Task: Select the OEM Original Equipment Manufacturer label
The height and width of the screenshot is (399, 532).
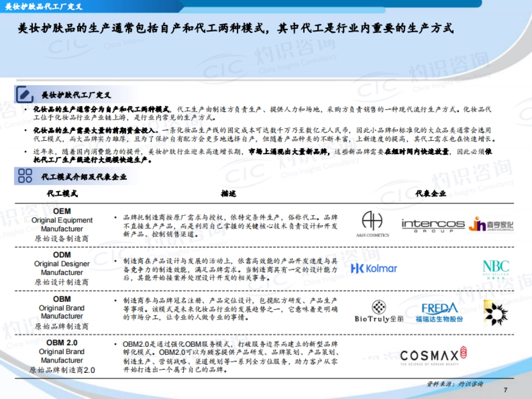Action: 62,224
